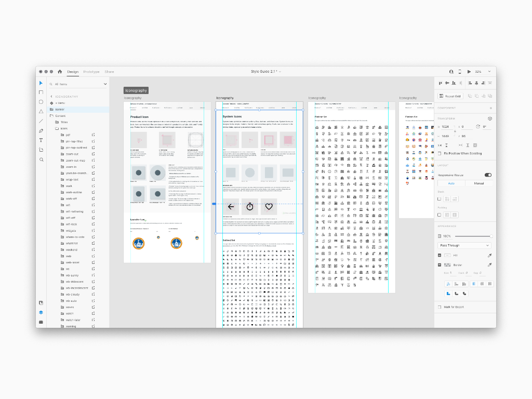Select the Banner layer group

point(78,109)
